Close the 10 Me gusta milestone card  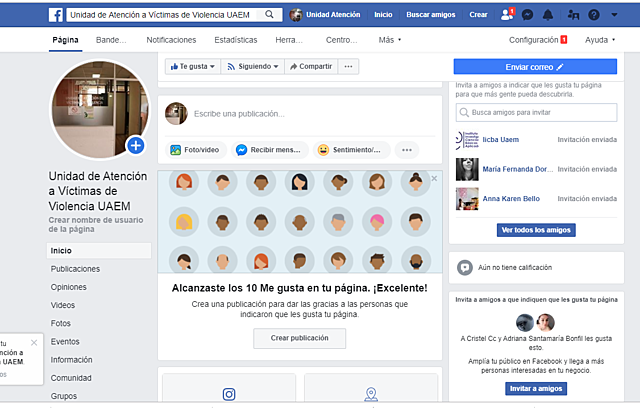tap(434, 178)
